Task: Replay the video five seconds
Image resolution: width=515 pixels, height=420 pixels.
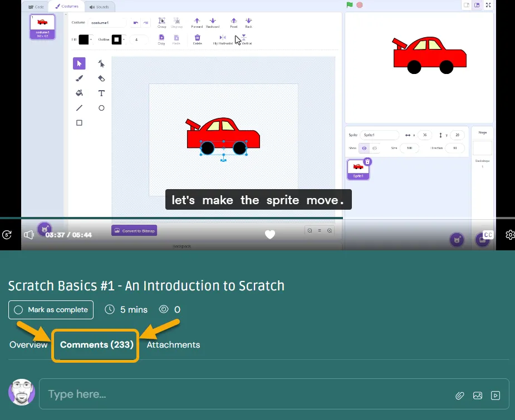Action: pyautogui.click(x=7, y=235)
